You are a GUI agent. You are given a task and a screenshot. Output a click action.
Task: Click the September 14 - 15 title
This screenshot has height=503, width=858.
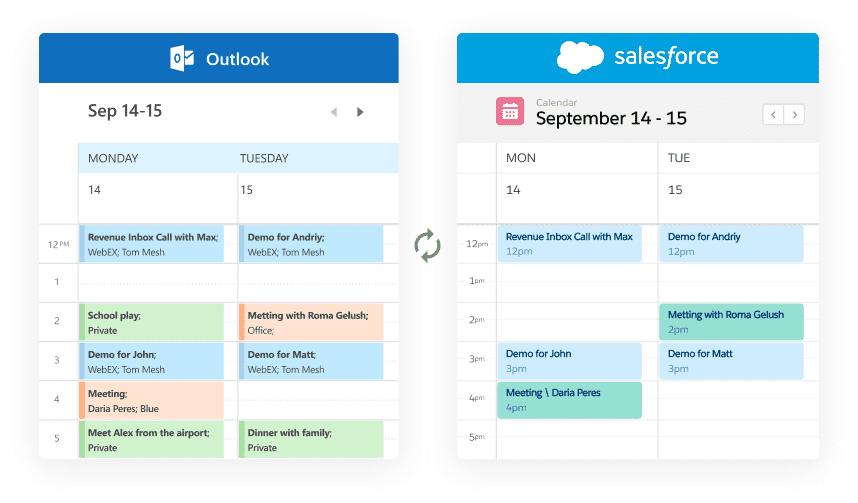pos(611,118)
